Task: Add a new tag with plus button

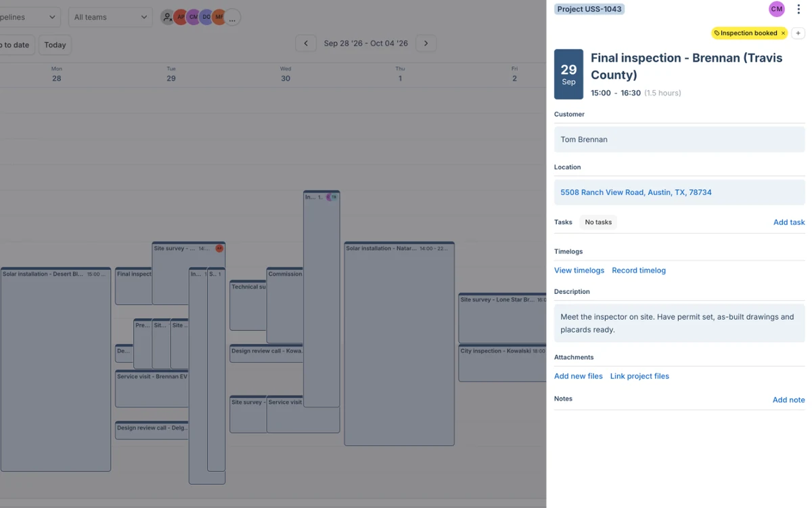Action: pyautogui.click(x=798, y=33)
